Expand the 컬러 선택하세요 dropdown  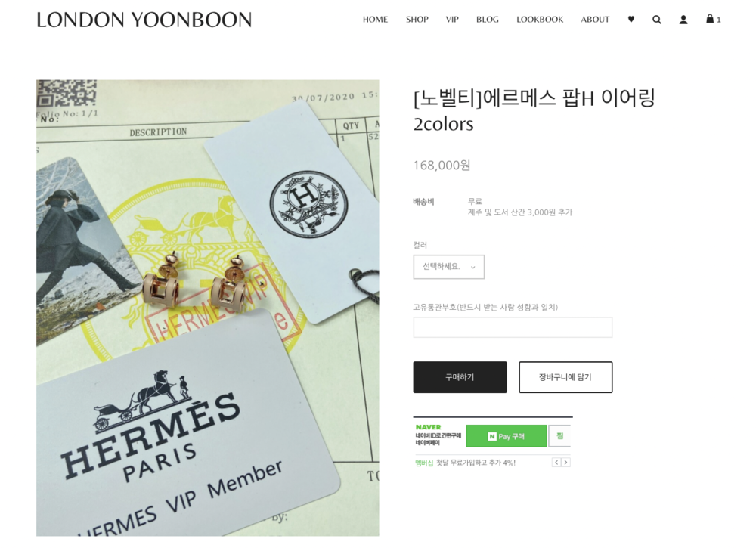[448, 267]
